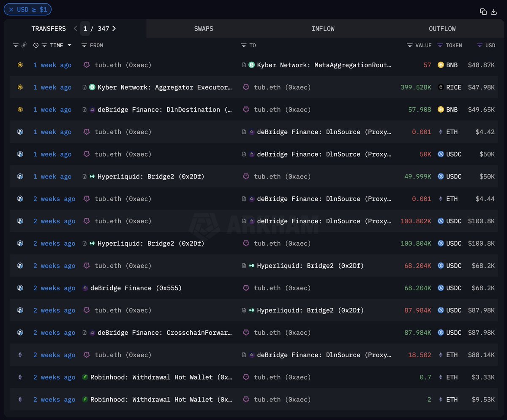
Task: Open the VALUE column filter
Action: pyautogui.click(x=410, y=45)
